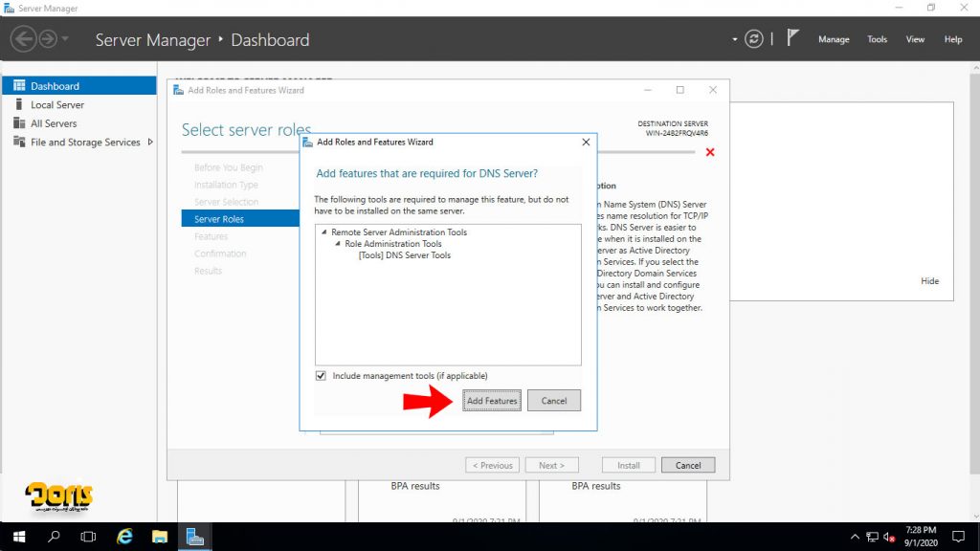
Task: Open Task View from the taskbar
Action: [x=88, y=537]
